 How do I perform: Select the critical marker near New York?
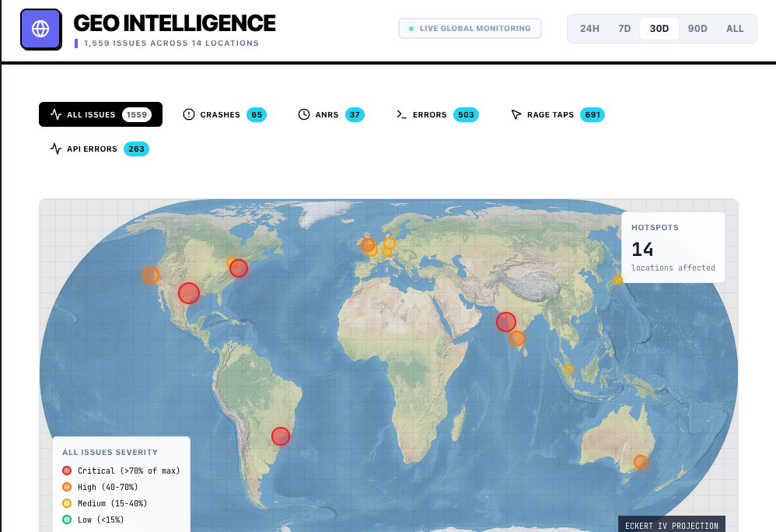click(x=239, y=268)
